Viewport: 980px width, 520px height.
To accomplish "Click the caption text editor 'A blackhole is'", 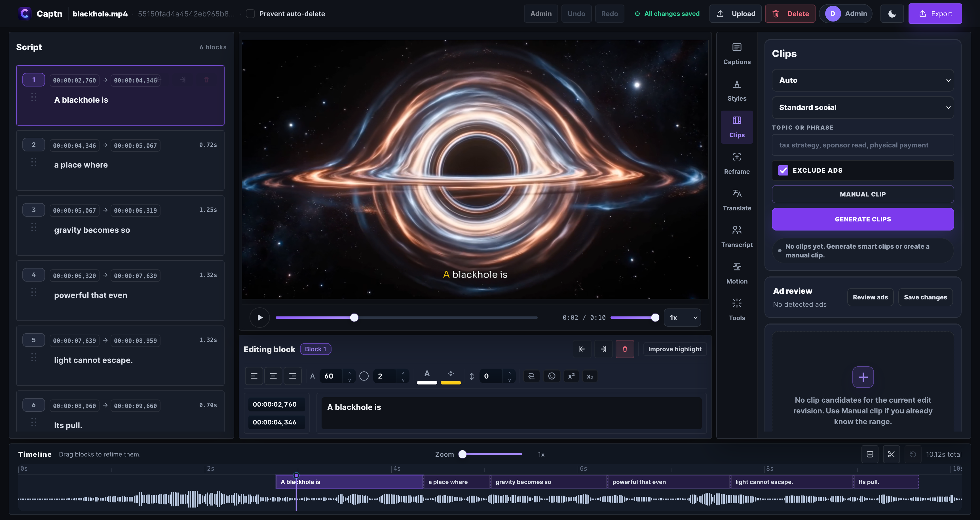I will point(511,413).
